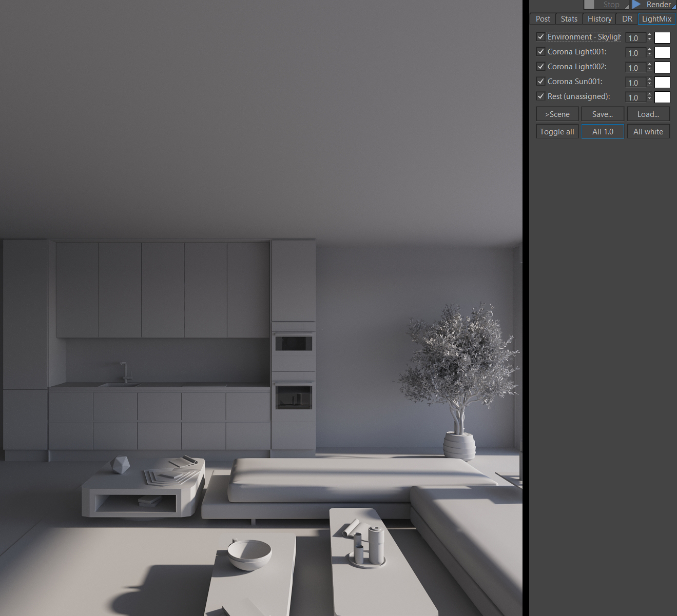The width and height of the screenshot is (677, 616).
Task: Toggle the Corona Light002 checkbox
Action: 540,66
